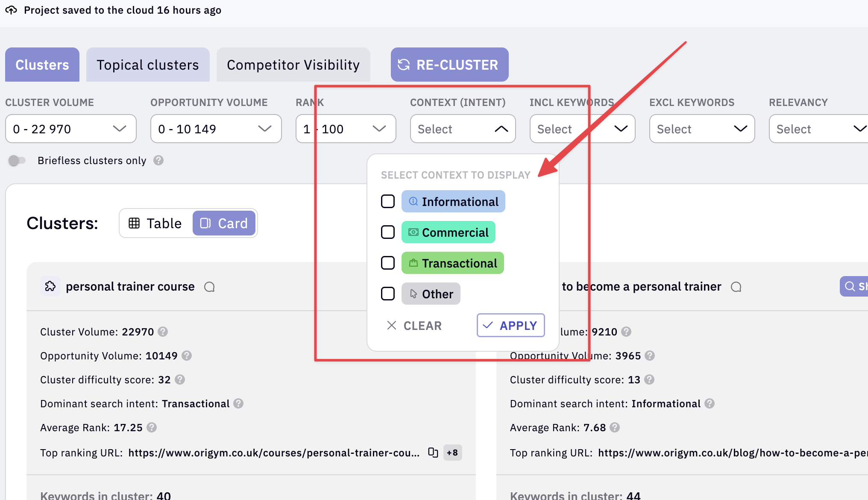Apply the selected context filters
This screenshot has height=500, width=868.
point(510,325)
